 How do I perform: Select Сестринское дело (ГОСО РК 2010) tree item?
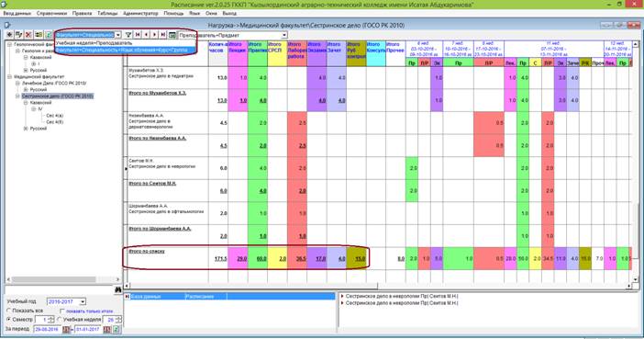pos(58,96)
